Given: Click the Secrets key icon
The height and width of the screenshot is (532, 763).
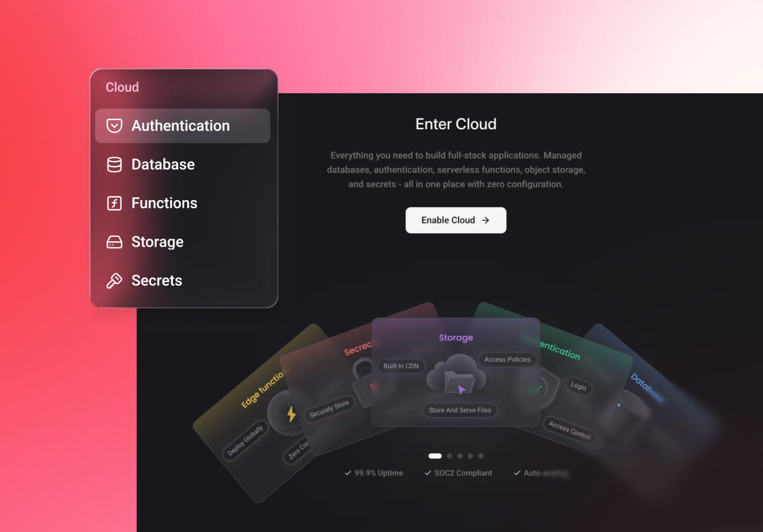Looking at the screenshot, I should click(114, 280).
